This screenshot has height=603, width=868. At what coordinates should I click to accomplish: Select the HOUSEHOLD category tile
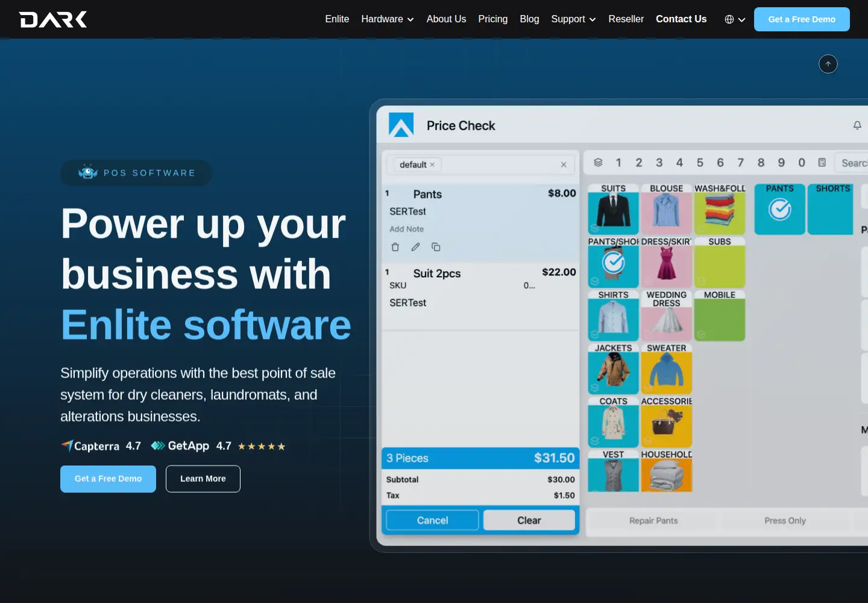[x=667, y=470]
